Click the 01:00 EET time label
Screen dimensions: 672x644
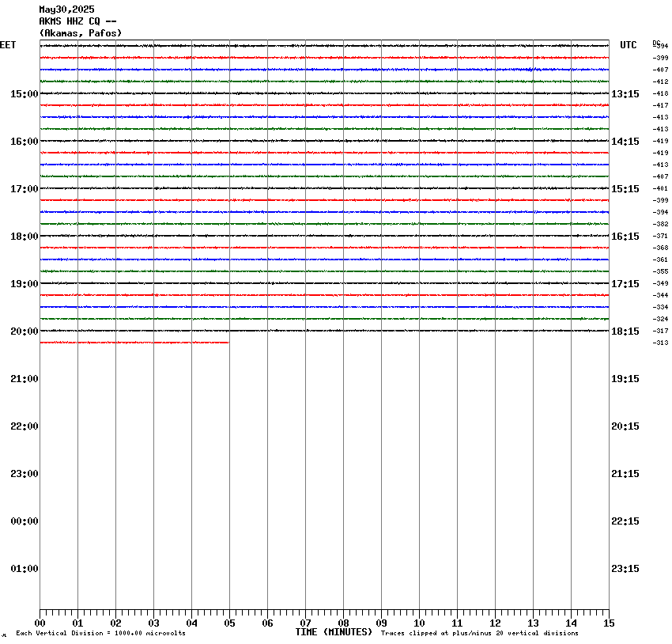24,569
